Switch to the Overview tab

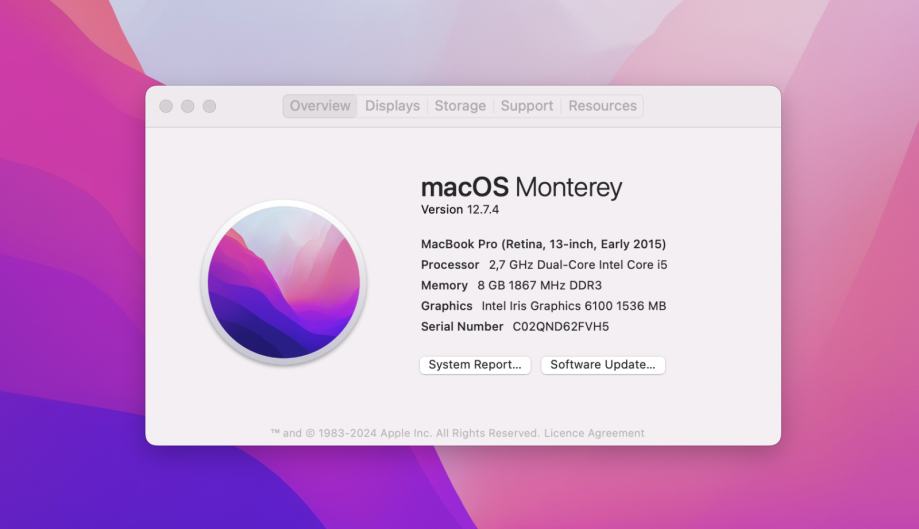click(320, 106)
